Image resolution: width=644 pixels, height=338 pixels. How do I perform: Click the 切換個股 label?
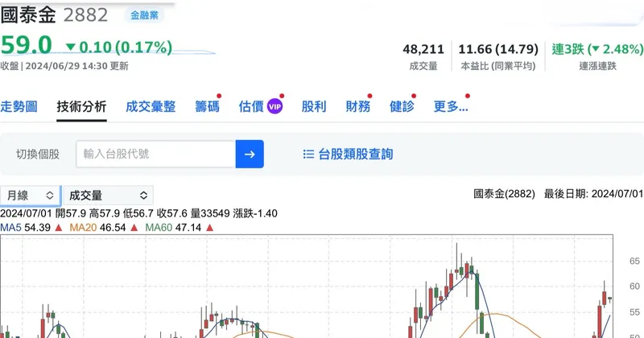tap(38, 155)
